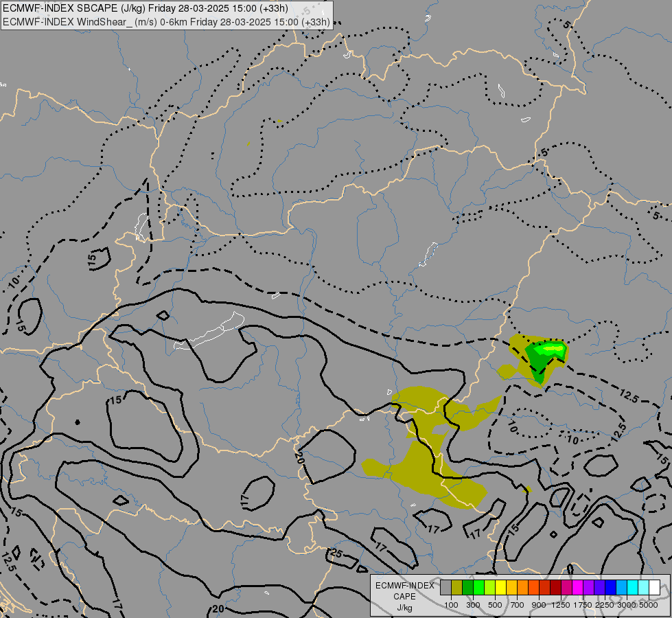The width and height of the screenshot is (672, 618).
Task: Click the 900 legend tick value
Action: (539, 605)
